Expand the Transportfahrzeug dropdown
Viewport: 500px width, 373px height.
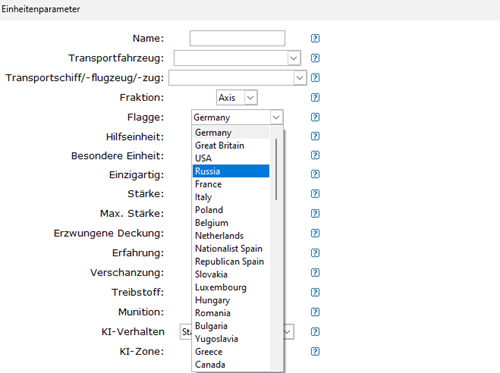pyautogui.click(x=293, y=58)
